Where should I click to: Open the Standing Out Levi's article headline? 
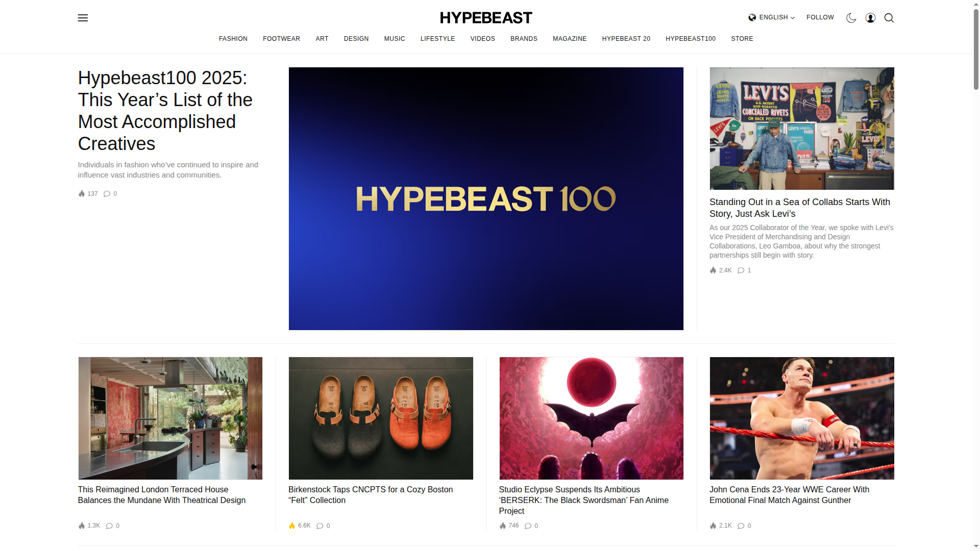click(x=799, y=208)
